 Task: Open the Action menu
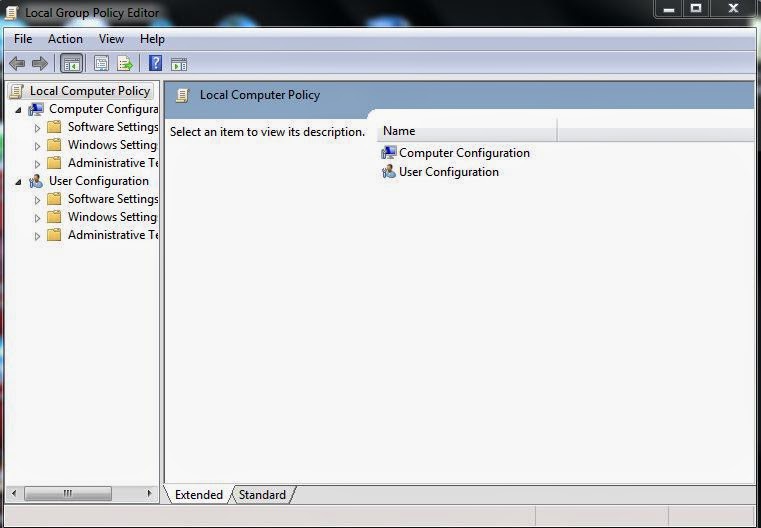pyautogui.click(x=65, y=39)
